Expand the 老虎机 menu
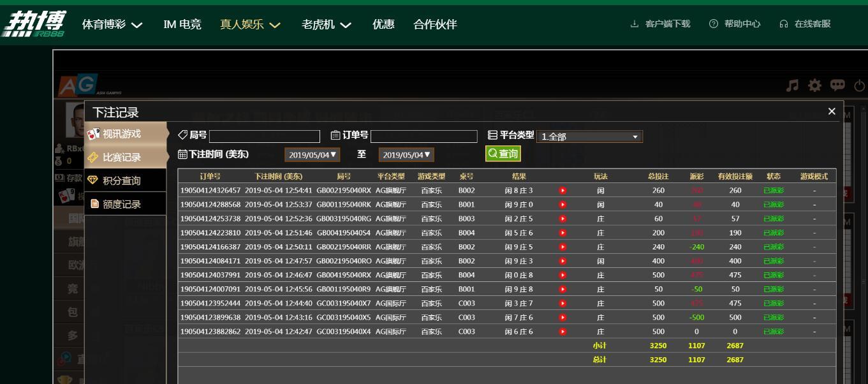 point(327,25)
